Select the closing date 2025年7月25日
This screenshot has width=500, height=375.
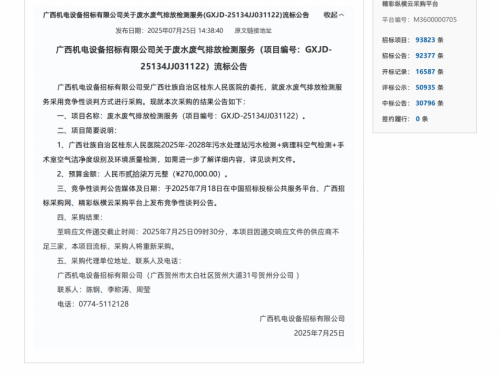(x=319, y=333)
